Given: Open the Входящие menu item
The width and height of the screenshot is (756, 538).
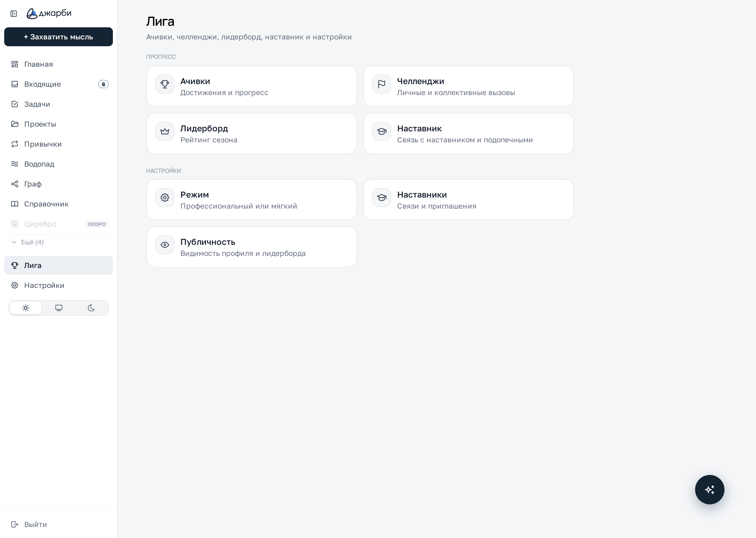Looking at the screenshot, I should pyautogui.click(x=59, y=84).
